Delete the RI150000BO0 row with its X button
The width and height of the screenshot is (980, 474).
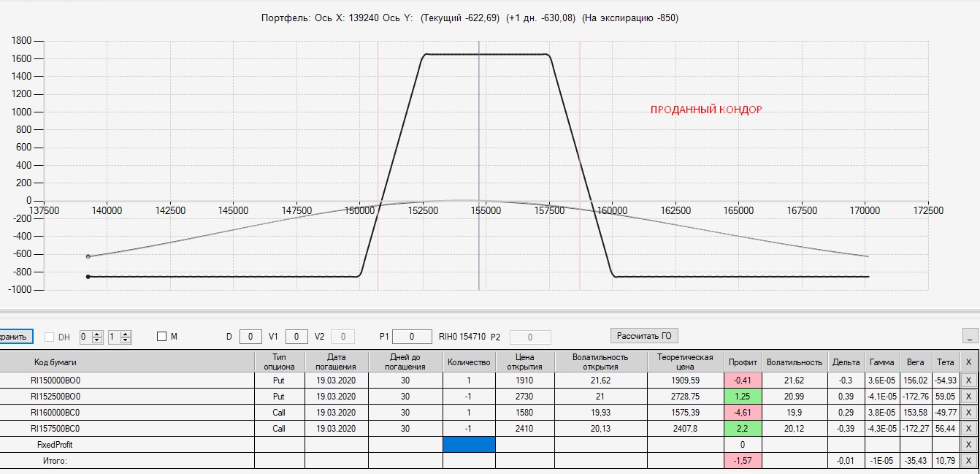[969, 381]
